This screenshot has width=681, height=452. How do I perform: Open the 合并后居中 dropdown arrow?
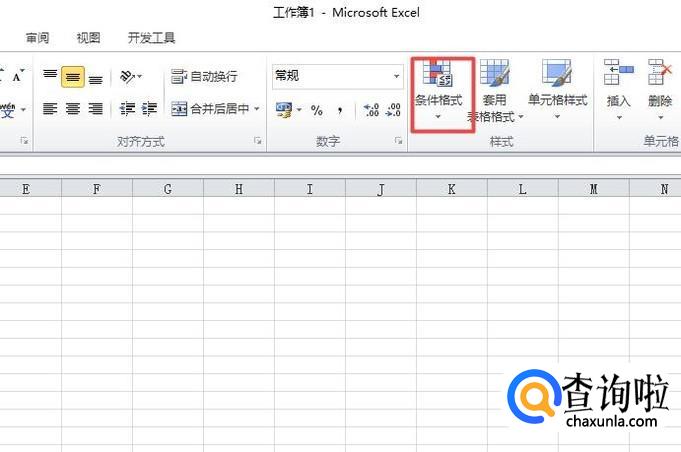point(257,109)
